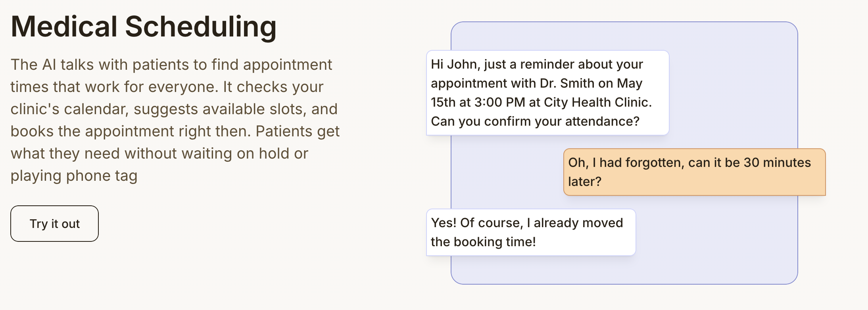Click the word "Scheduling" in the heading
Image resolution: width=868 pixels, height=310 pixels.
tap(201, 27)
